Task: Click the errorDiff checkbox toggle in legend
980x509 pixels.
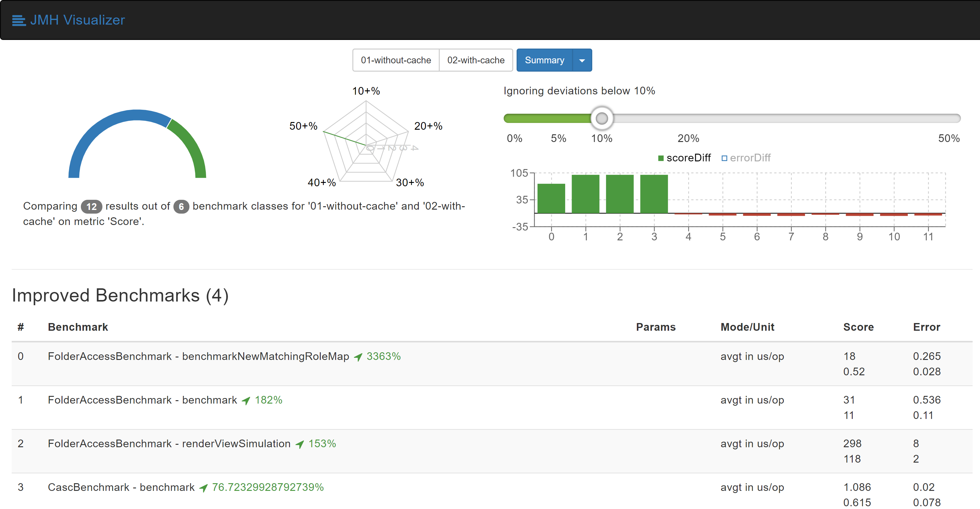Action: (723, 159)
